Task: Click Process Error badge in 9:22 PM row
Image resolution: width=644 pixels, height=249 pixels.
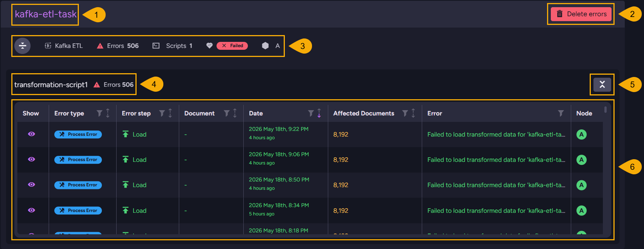Action: 78,134
